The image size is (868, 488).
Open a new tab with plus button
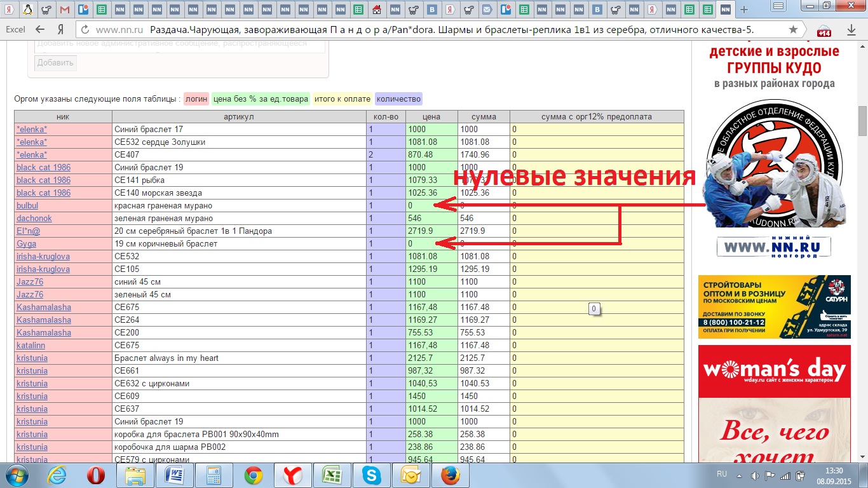pos(744,10)
